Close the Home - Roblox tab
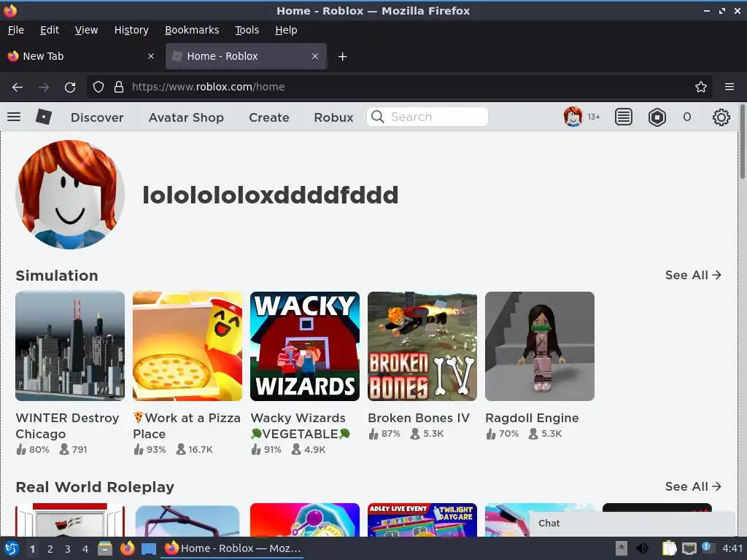 coord(315,56)
